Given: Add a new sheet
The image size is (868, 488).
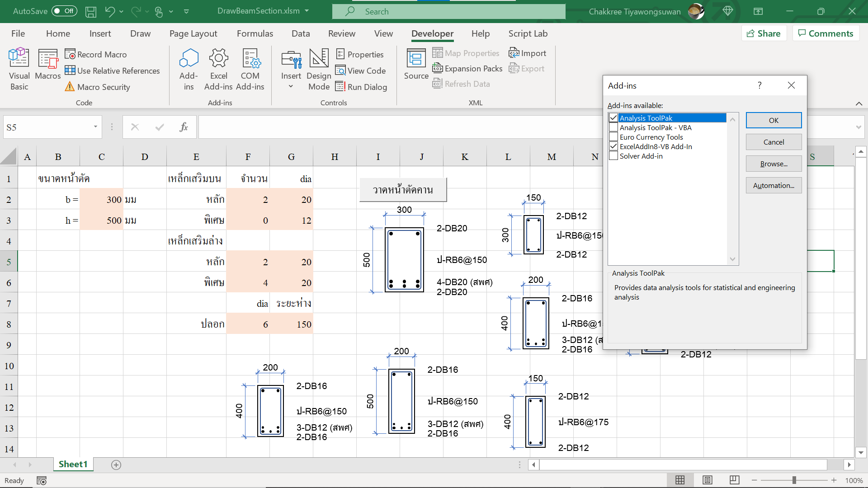Looking at the screenshot, I should 116,465.
